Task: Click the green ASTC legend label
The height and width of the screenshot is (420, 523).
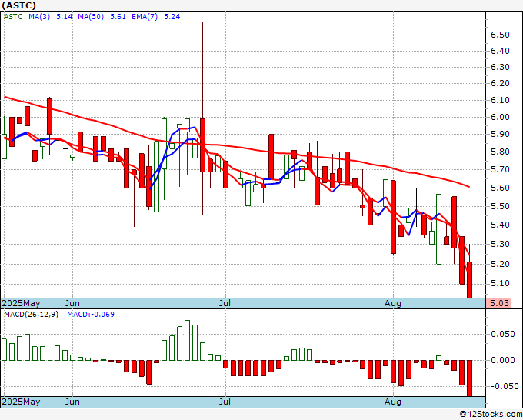Action: [13, 17]
